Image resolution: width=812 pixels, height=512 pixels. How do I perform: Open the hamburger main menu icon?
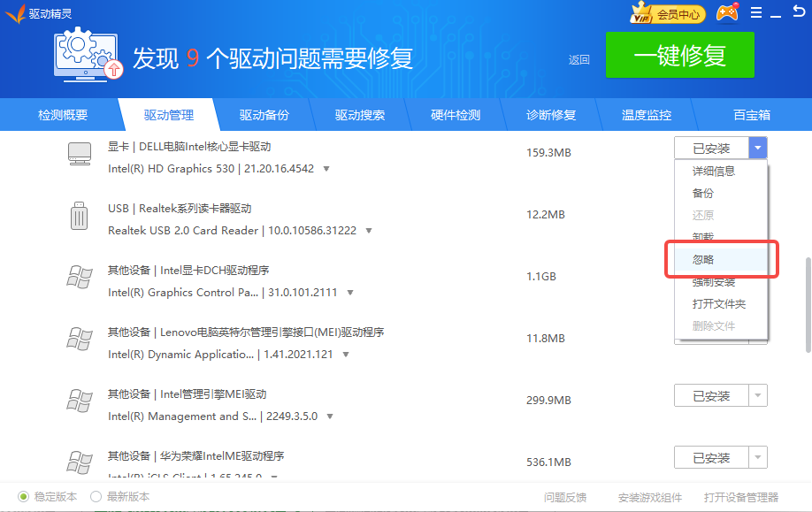(x=755, y=12)
